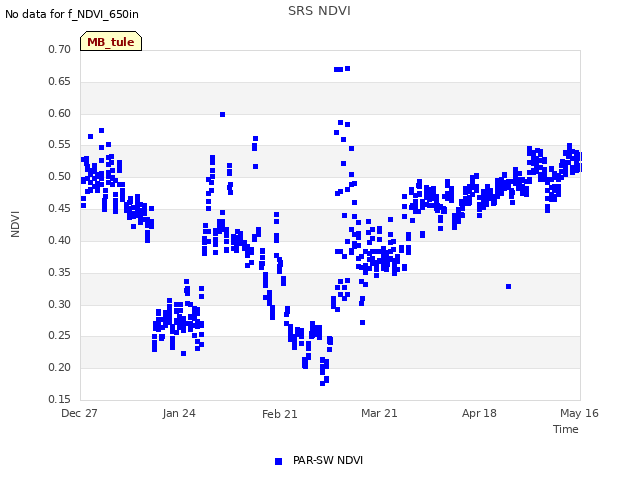Screen dimensions: 640x480
Task: Click the Jan 24 axis tick label
Action: (x=179, y=413)
